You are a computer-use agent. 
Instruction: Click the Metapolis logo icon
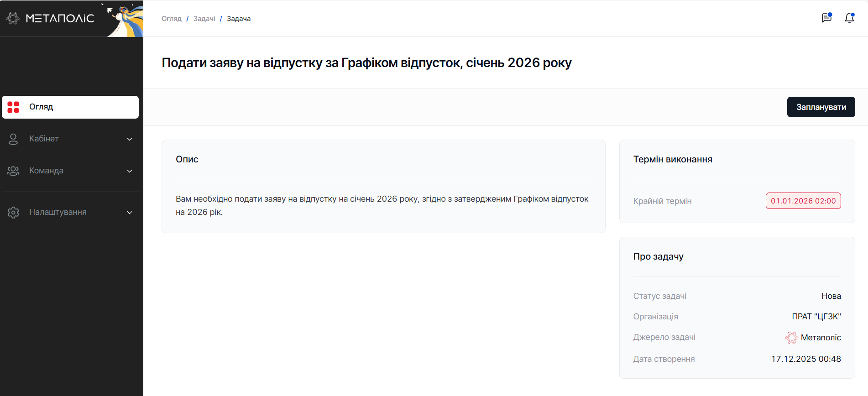coord(13,18)
